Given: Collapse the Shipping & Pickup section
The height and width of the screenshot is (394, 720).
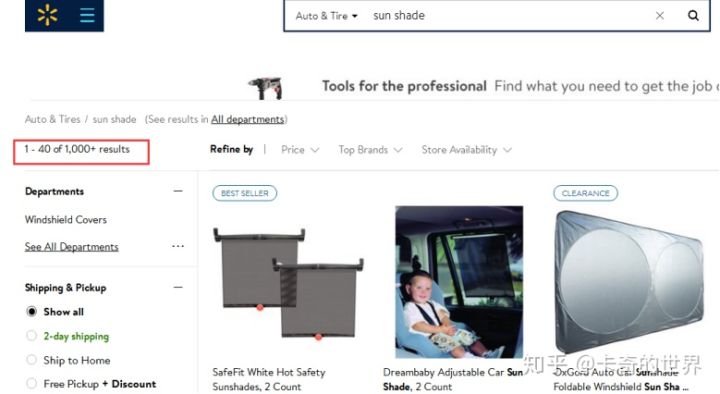Looking at the screenshot, I should coord(178,287).
